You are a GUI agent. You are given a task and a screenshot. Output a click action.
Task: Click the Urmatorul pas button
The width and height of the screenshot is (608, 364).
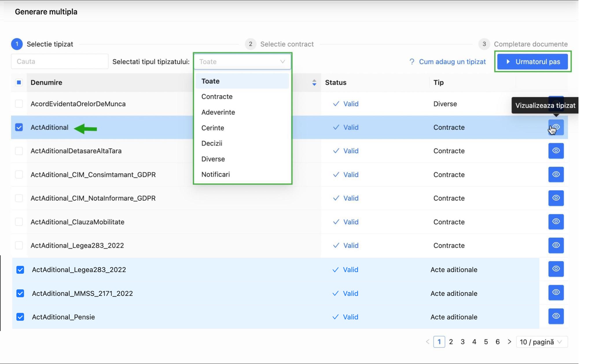coord(532,62)
